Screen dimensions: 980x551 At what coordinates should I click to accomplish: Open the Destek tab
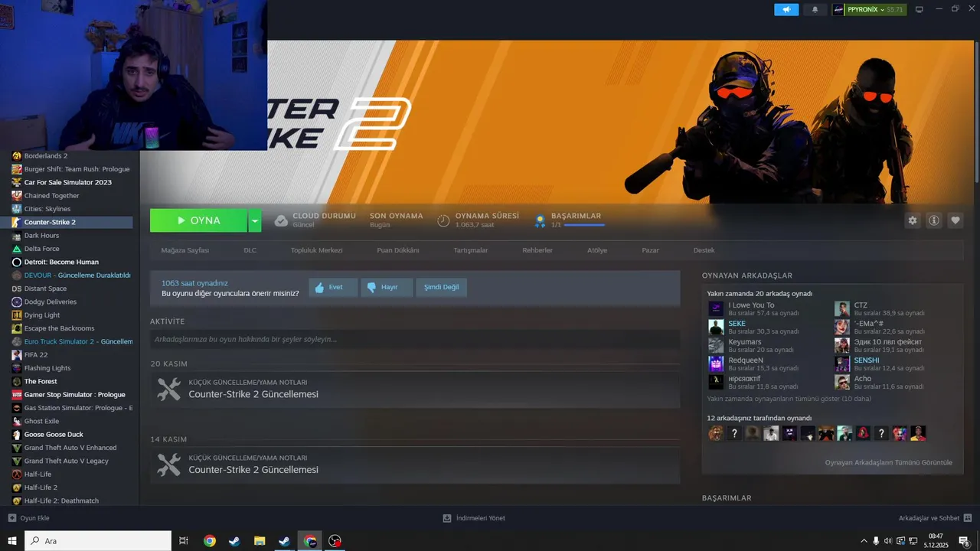[704, 250]
